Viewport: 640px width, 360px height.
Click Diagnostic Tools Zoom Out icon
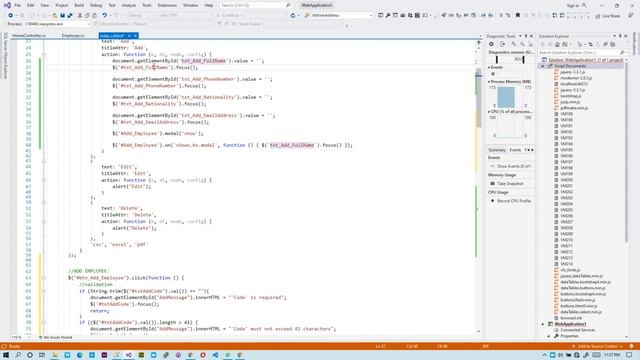coord(522,44)
